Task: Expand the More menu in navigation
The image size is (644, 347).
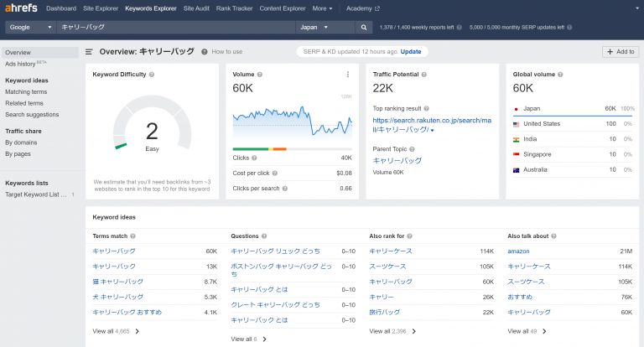Action: click(x=323, y=8)
